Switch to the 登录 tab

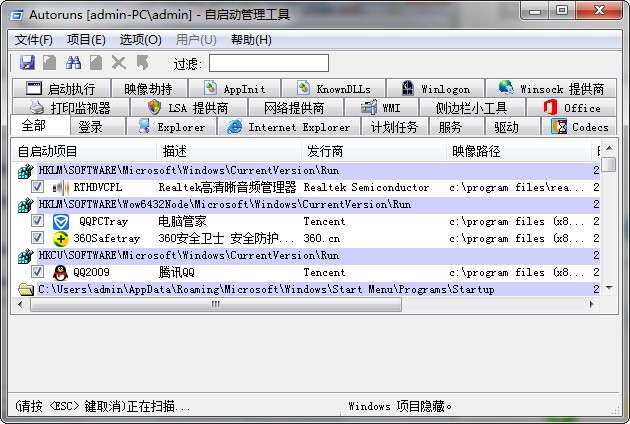(97, 127)
